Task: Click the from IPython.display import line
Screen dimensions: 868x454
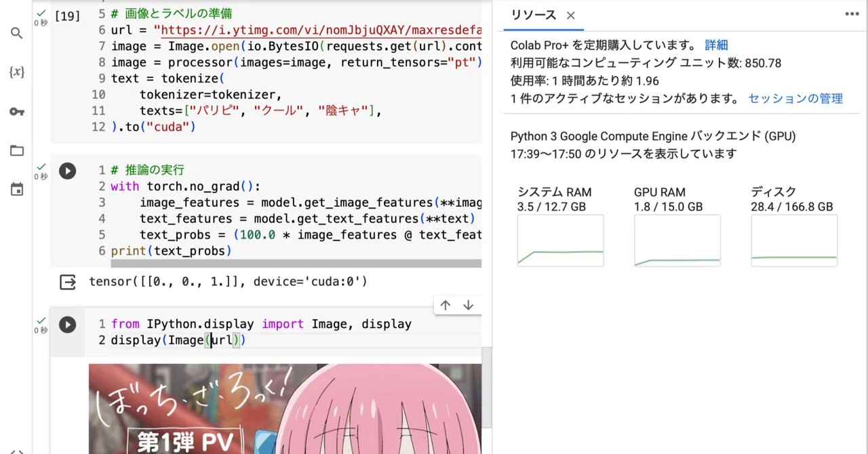Action: point(261,324)
